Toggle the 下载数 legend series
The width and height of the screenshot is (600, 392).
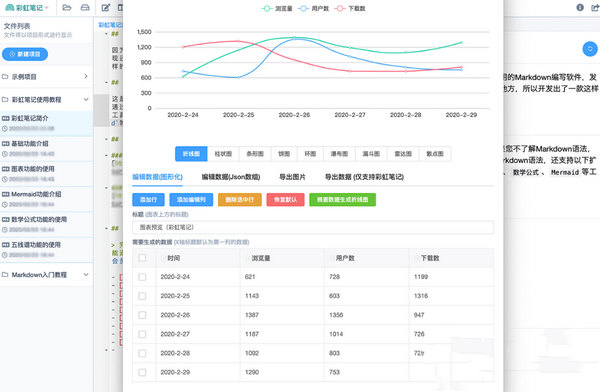pyautogui.click(x=350, y=8)
